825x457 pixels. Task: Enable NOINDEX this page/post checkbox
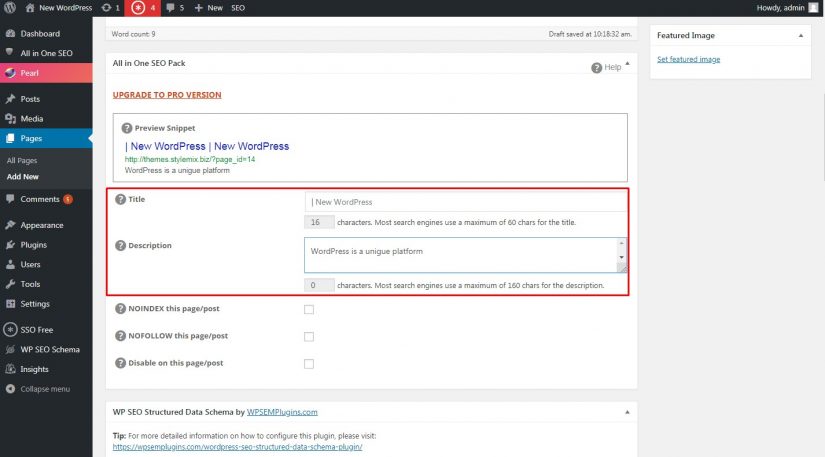(309, 309)
